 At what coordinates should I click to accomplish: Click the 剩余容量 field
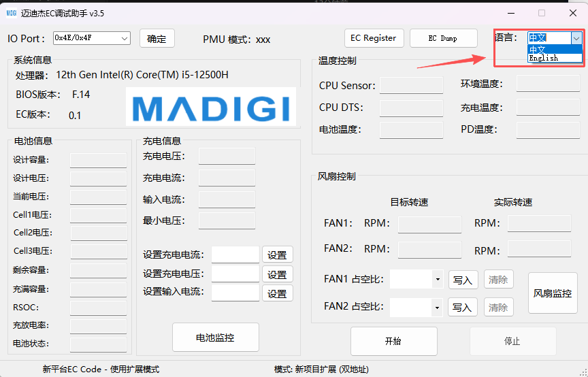click(98, 270)
